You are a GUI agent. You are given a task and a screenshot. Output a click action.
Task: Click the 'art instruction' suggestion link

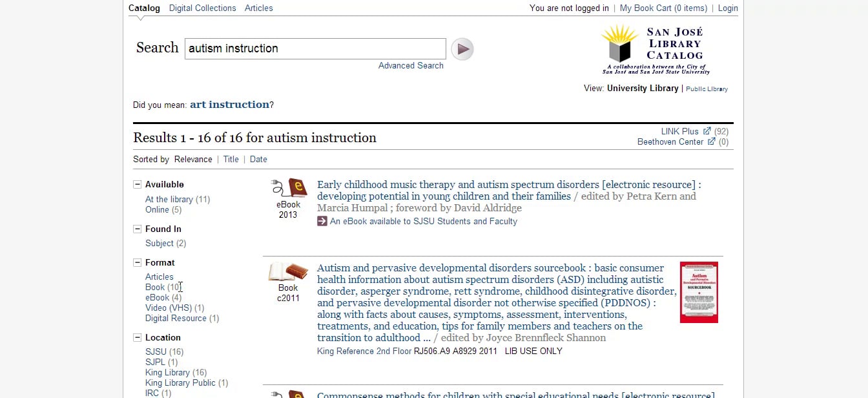pos(229,105)
